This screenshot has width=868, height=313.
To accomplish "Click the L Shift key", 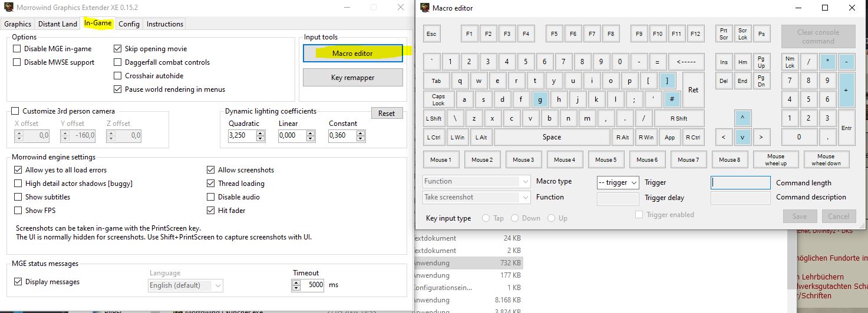I will 434,118.
